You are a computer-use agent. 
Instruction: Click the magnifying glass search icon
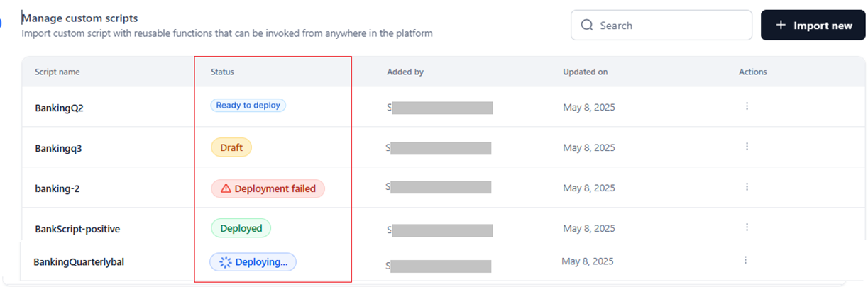(587, 26)
